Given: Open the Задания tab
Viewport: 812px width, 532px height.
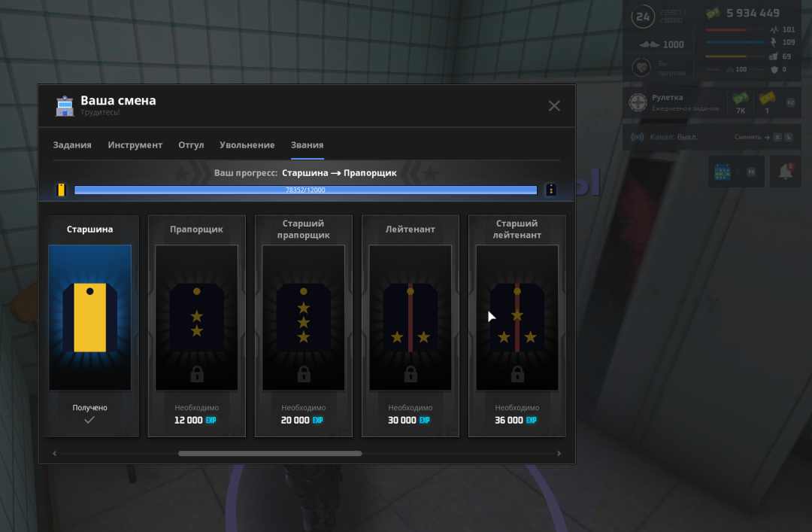Looking at the screenshot, I should 72,145.
